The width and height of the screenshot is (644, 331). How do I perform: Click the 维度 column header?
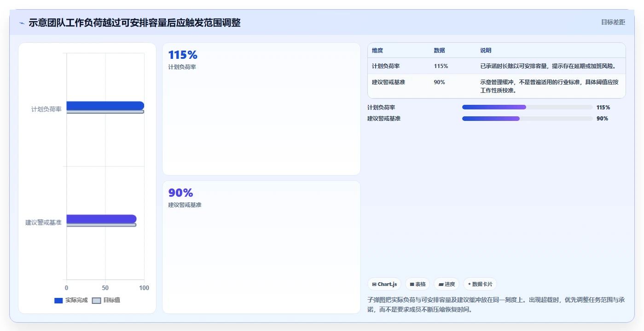377,51
